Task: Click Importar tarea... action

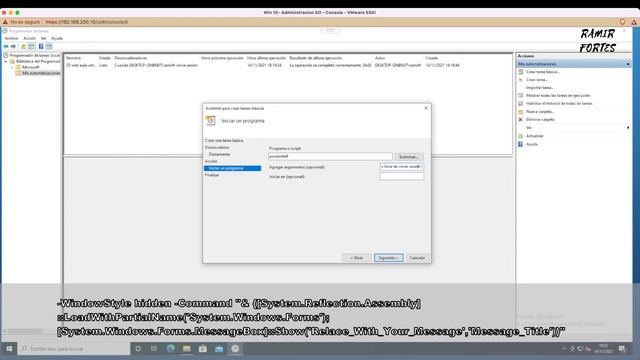Action: coord(540,88)
